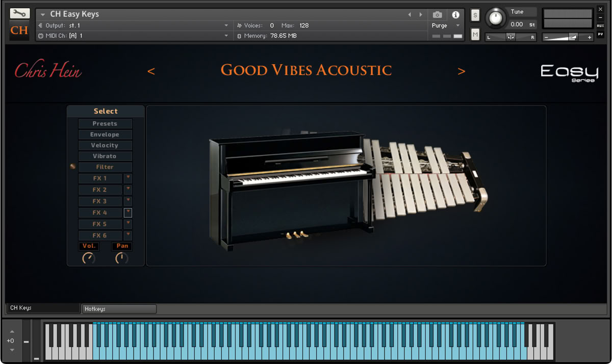The height and width of the screenshot is (364, 612).
Task: Expand the MIDI Ch dropdown
Action: pos(133,36)
